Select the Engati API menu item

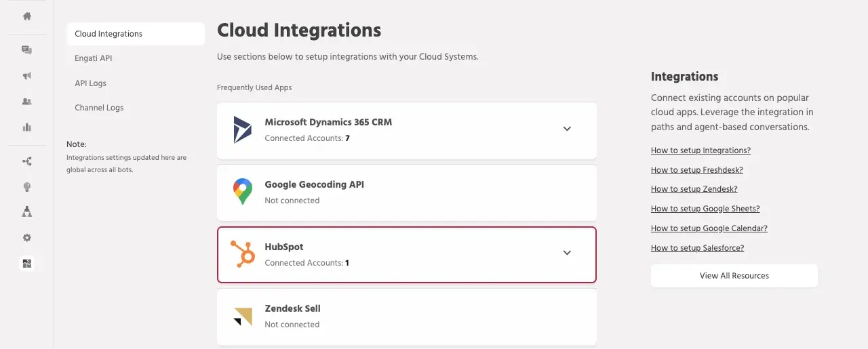[94, 58]
